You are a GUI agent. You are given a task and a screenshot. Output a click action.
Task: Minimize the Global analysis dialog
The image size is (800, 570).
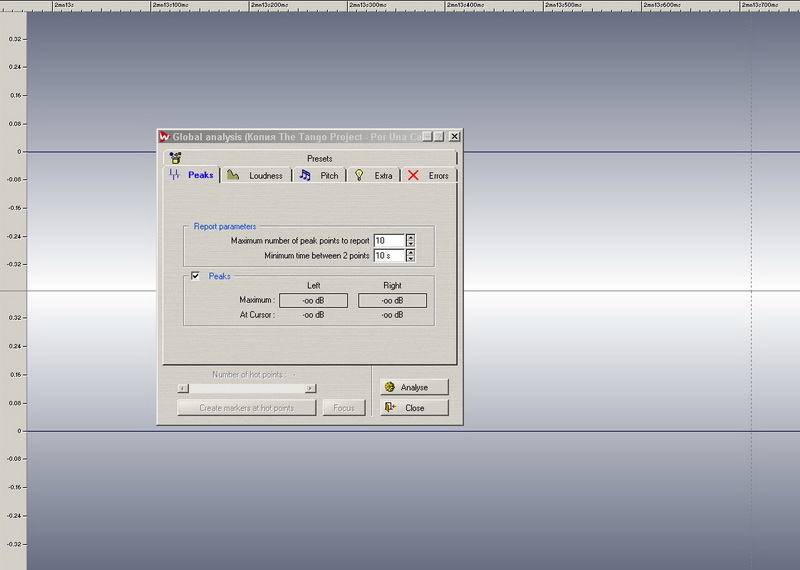428,136
